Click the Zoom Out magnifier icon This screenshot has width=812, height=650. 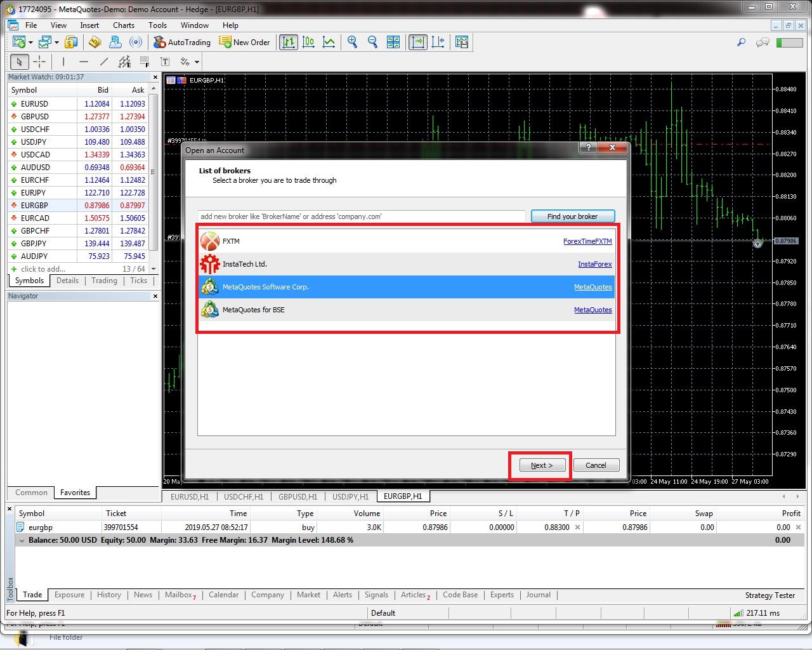point(373,43)
